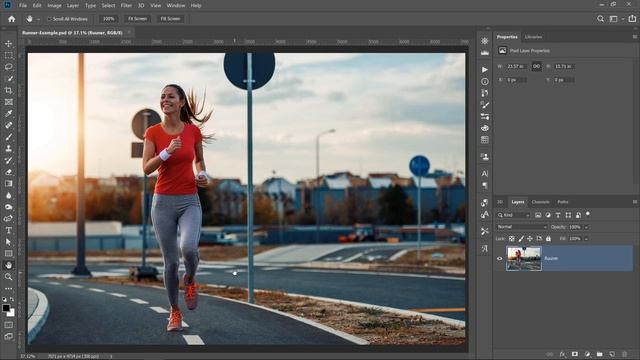
Task: Select the Dodge tool
Action: 9,207
